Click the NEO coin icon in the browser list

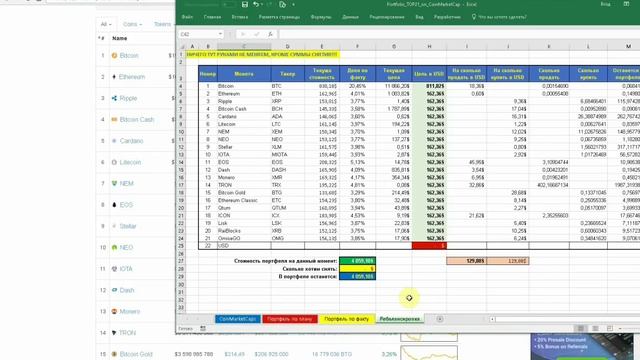[x=114, y=247]
